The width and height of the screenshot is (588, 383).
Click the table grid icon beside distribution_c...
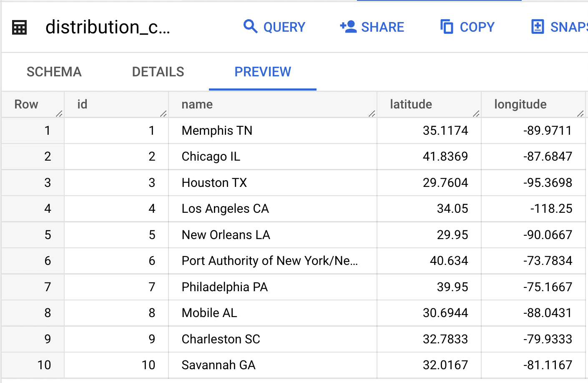[x=20, y=28]
